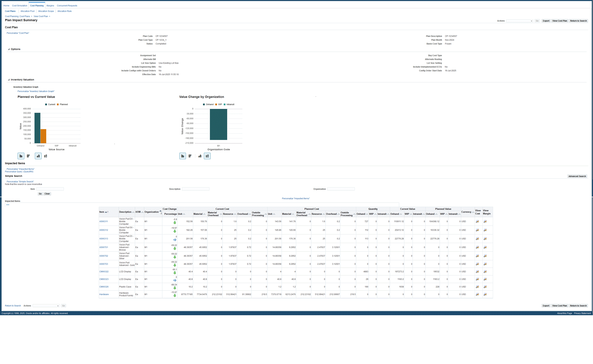Screen dimensions: 593x364
Task: Click the Advanced Search button
Action: coord(577,176)
